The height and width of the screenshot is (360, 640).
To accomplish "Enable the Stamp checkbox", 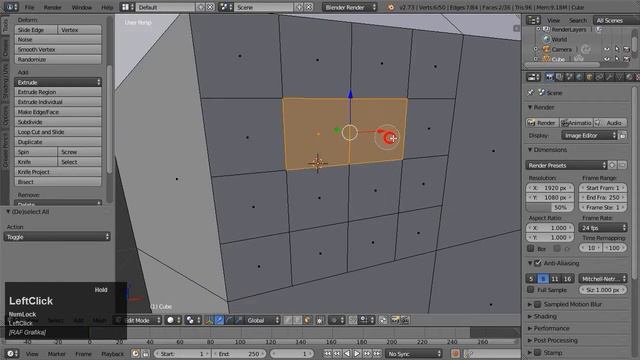I will (538, 352).
